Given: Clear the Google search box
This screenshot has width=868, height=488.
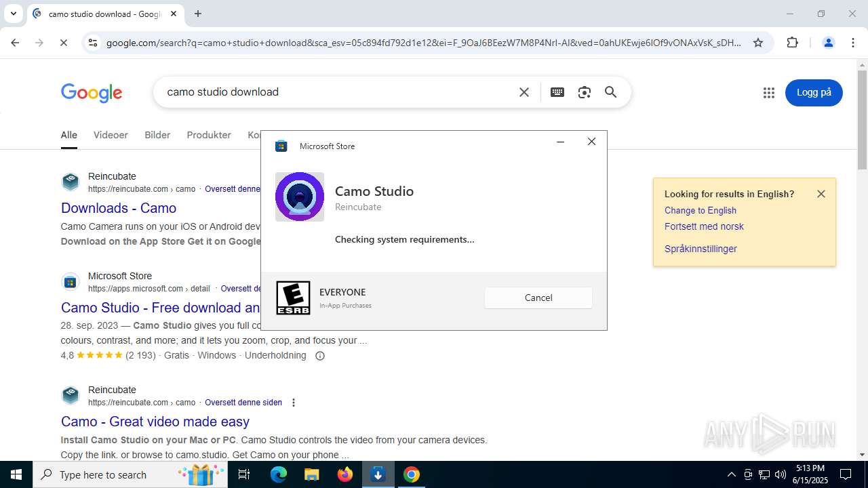Looking at the screenshot, I should point(524,92).
